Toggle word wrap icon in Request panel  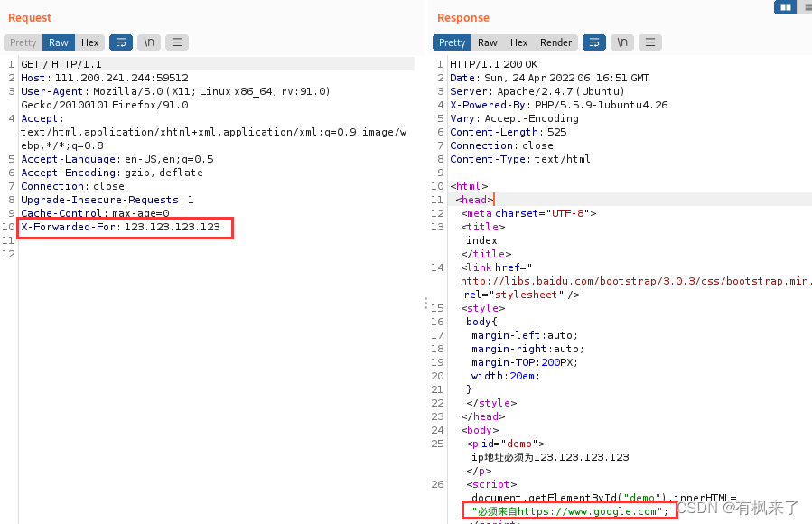[x=121, y=42]
